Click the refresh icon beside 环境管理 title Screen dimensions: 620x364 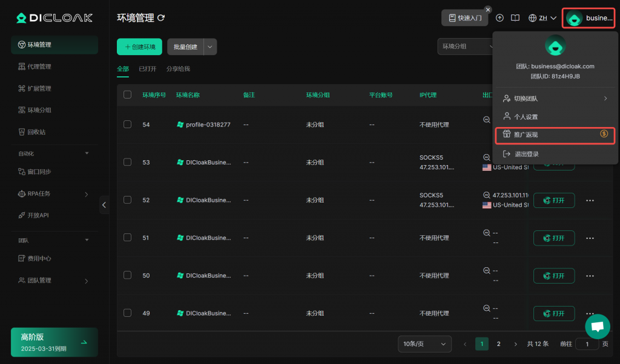tap(161, 18)
